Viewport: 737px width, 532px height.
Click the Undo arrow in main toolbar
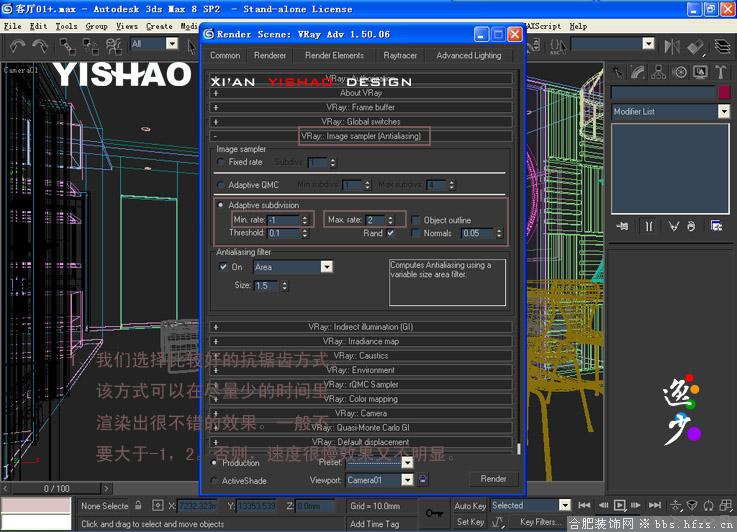click(x=17, y=46)
